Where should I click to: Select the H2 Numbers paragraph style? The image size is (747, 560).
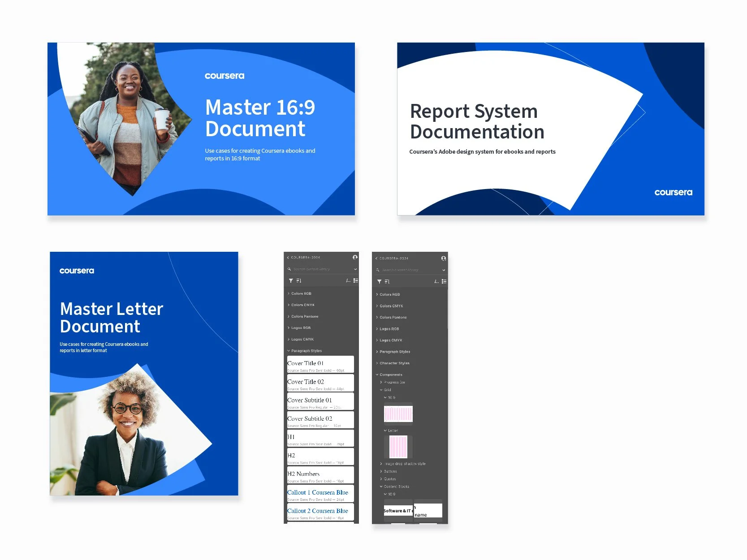[x=320, y=475]
